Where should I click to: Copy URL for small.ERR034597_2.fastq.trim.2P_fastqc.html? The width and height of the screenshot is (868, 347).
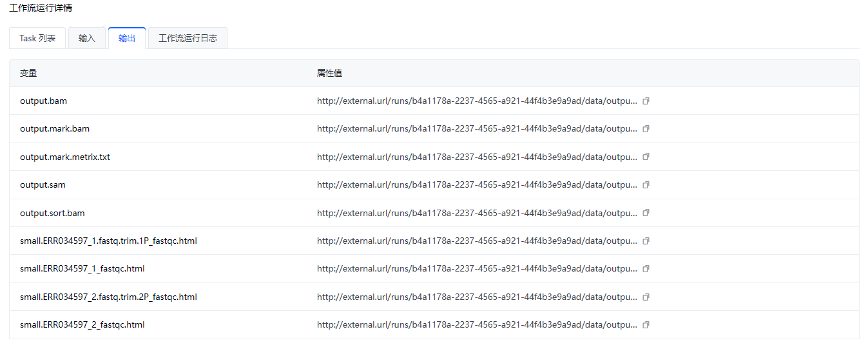(x=646, y=297)
